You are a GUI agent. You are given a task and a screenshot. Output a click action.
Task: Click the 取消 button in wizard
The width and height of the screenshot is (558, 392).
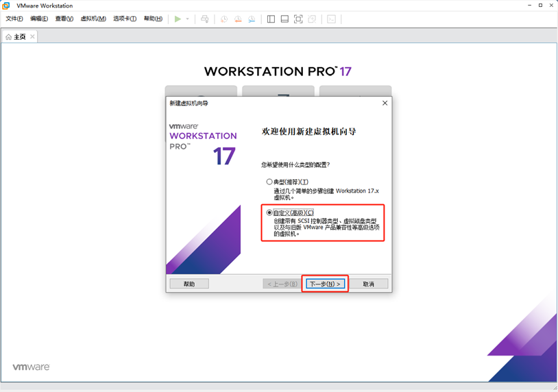tap(369, 284)
